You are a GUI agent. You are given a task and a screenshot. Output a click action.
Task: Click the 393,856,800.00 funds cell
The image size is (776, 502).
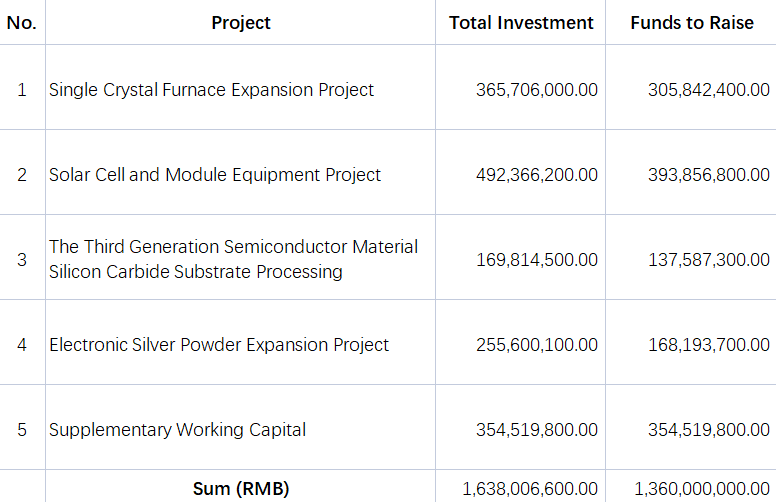(x=691, y=172)
